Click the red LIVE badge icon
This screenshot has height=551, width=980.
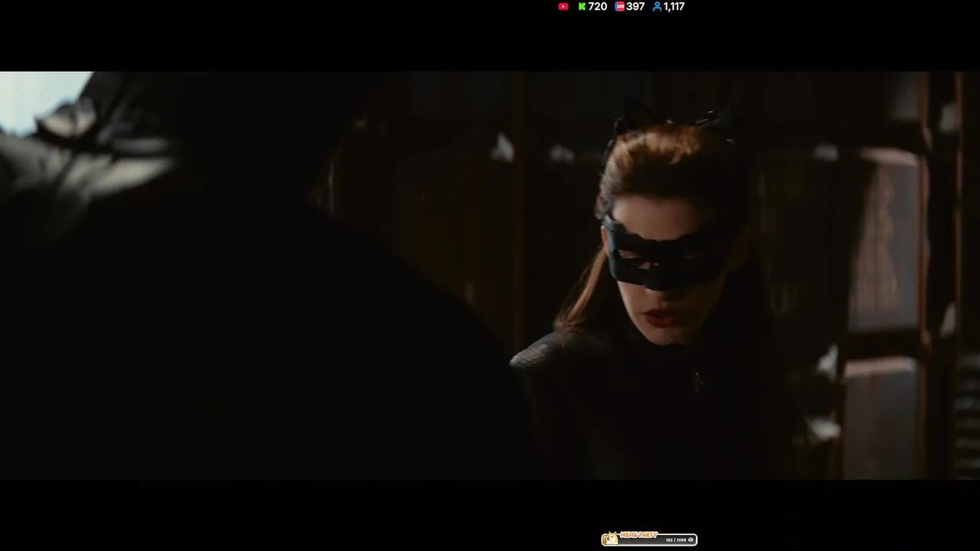tap(619, 6)
